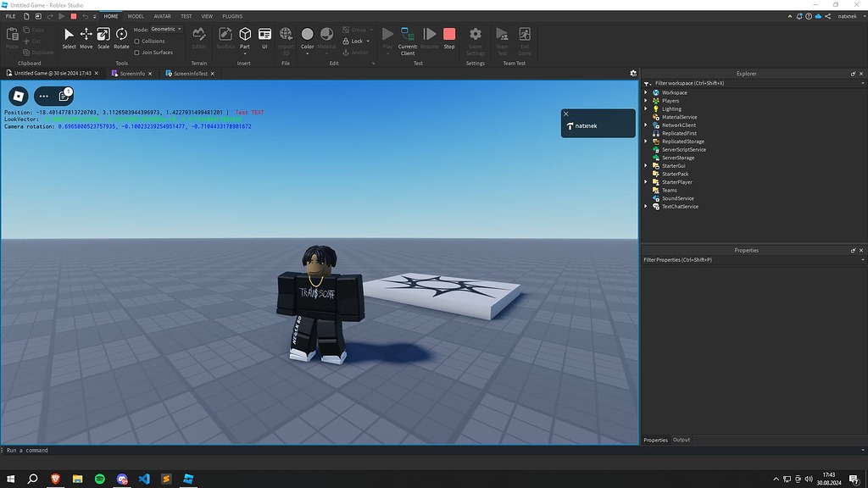Expand StarterPlayer in the Explorer
Viewport: 868px width, 488px height.
coord(647,181)
